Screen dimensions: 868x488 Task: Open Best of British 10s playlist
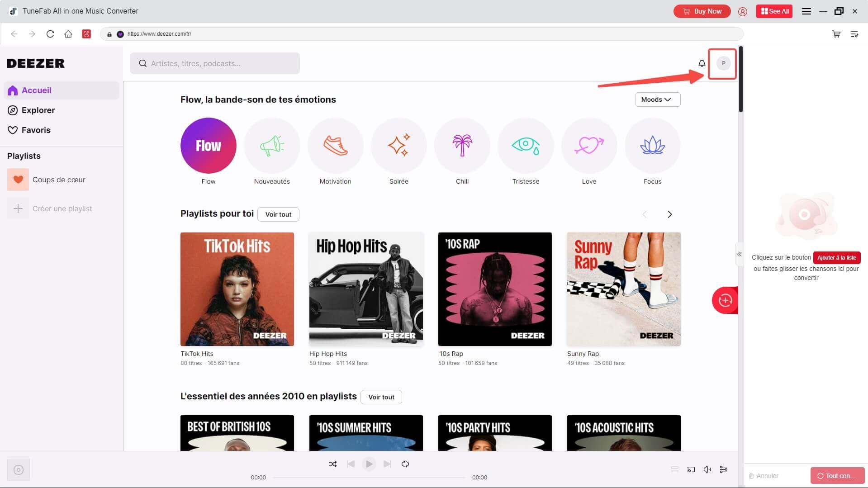237,433
